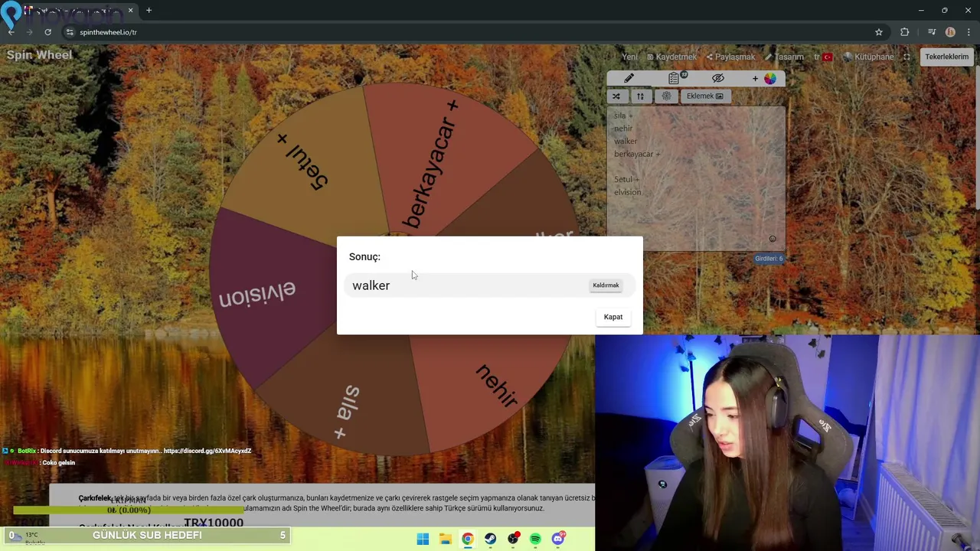Hide the entries panel with the crossed-eye icon

(717, 78)
